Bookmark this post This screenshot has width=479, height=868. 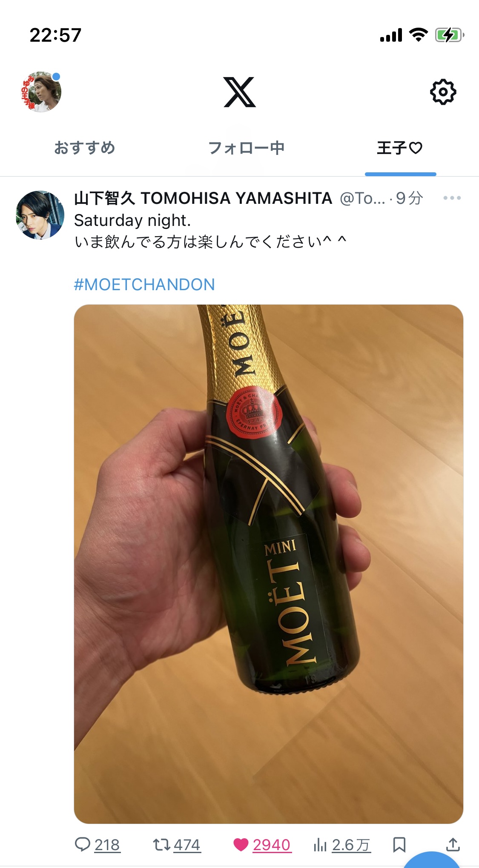click(399, 845)
